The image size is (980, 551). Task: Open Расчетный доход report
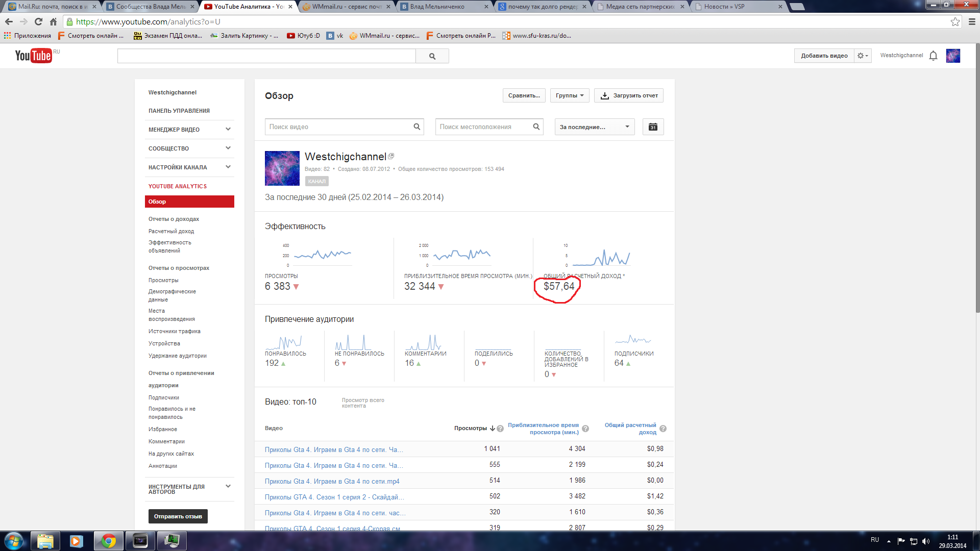click(x=171, y=231)
